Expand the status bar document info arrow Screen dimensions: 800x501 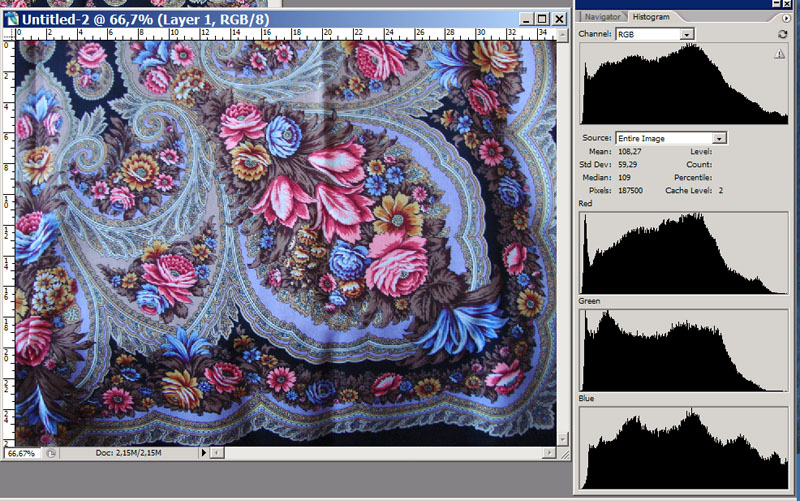pyautogui.click(x=205, y=453)
